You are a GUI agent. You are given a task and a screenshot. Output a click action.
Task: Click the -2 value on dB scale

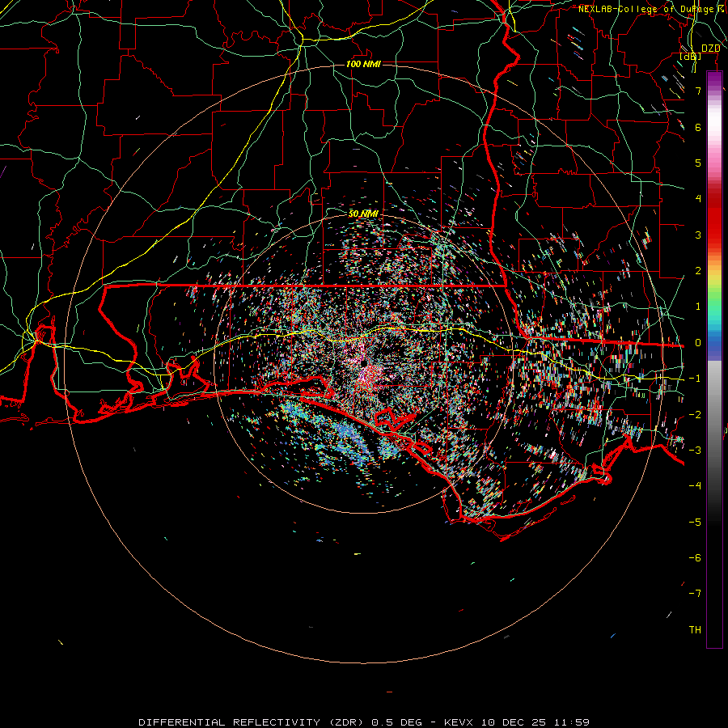point(695,415)
